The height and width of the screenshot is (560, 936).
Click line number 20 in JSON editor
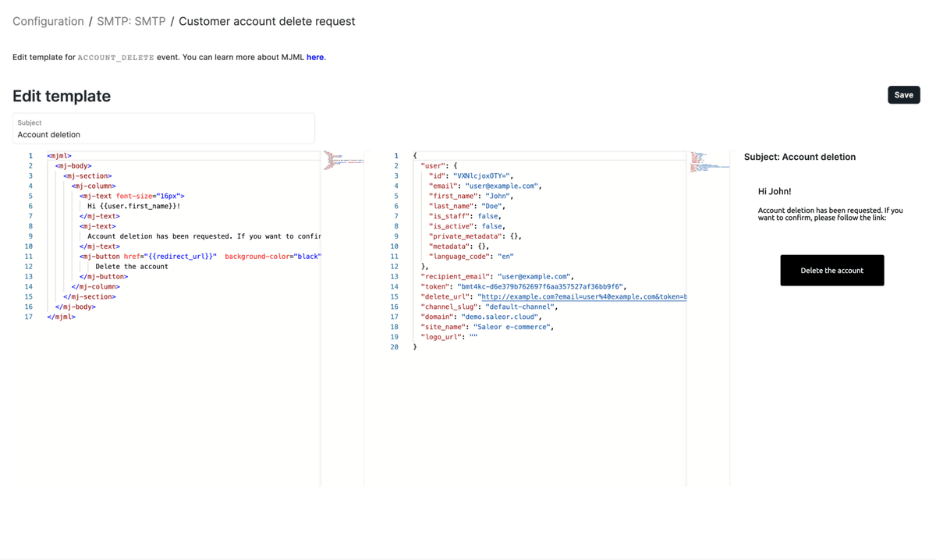click(396, 346)
